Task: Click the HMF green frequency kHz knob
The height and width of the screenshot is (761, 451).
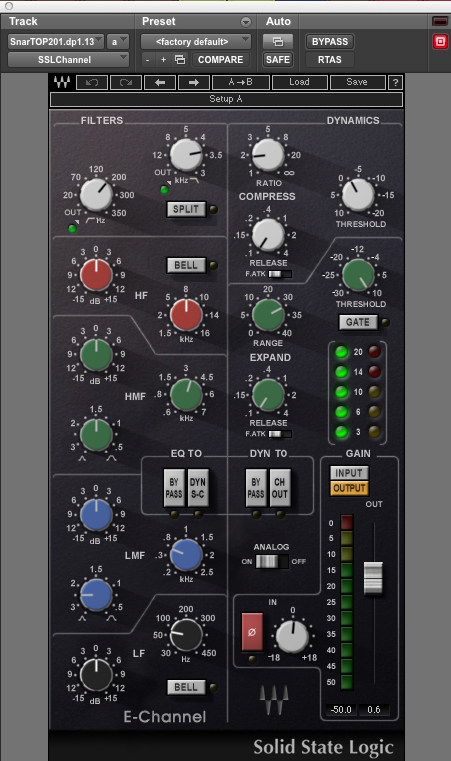Action: (x=186, y=395)
